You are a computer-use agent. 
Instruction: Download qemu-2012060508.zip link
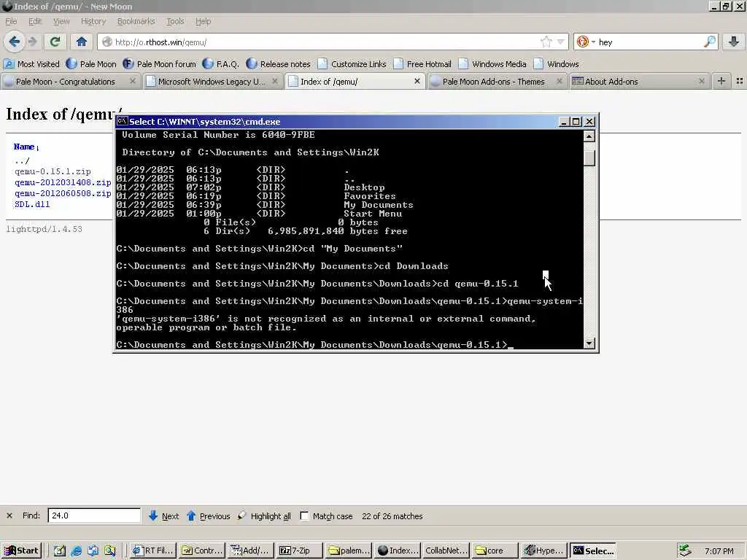[63, 193]
